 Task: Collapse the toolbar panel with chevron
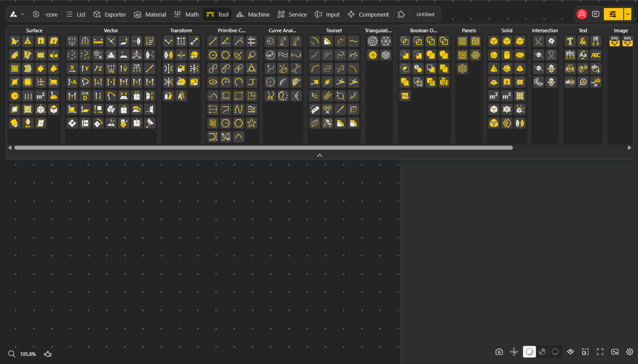coord(319,155)
